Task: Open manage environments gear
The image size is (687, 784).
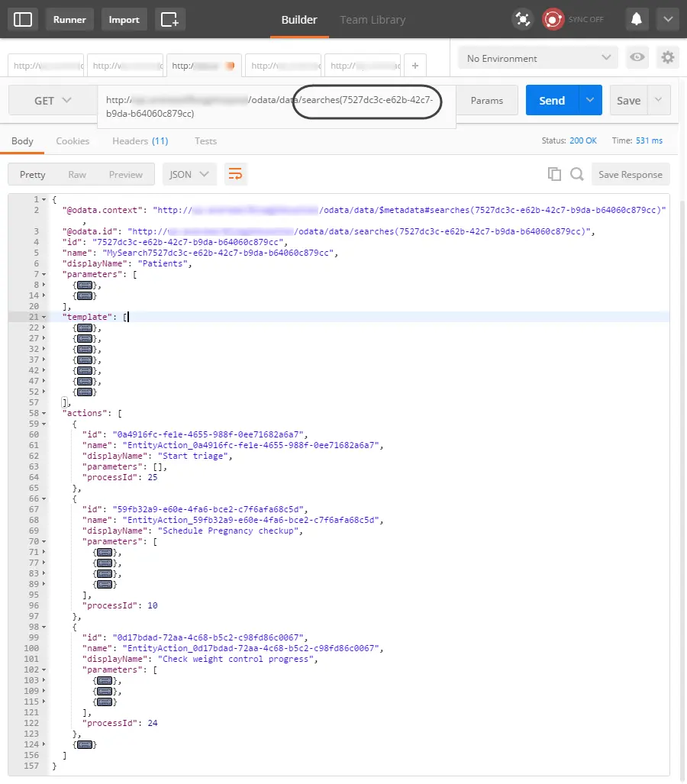Action: 667,57
